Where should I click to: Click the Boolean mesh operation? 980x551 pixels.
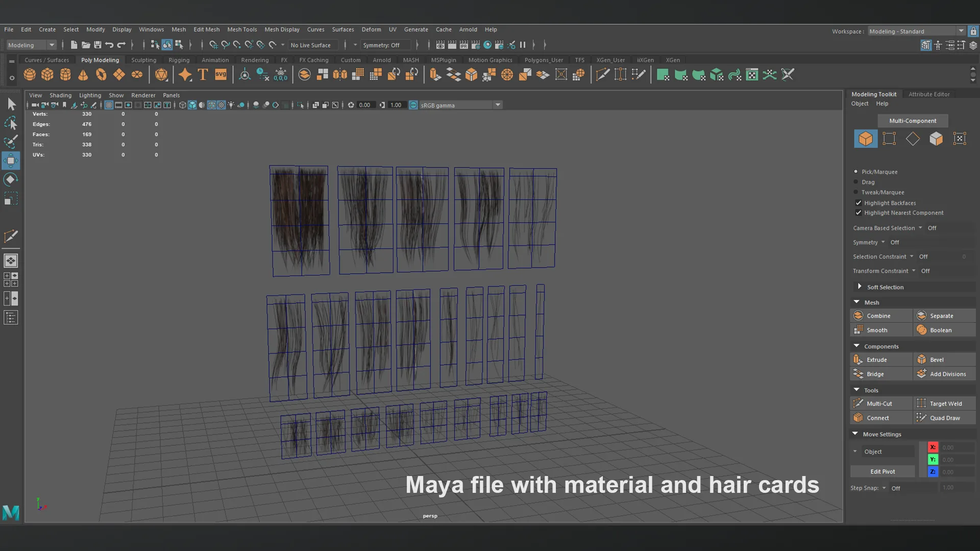(x=941, y=330)
